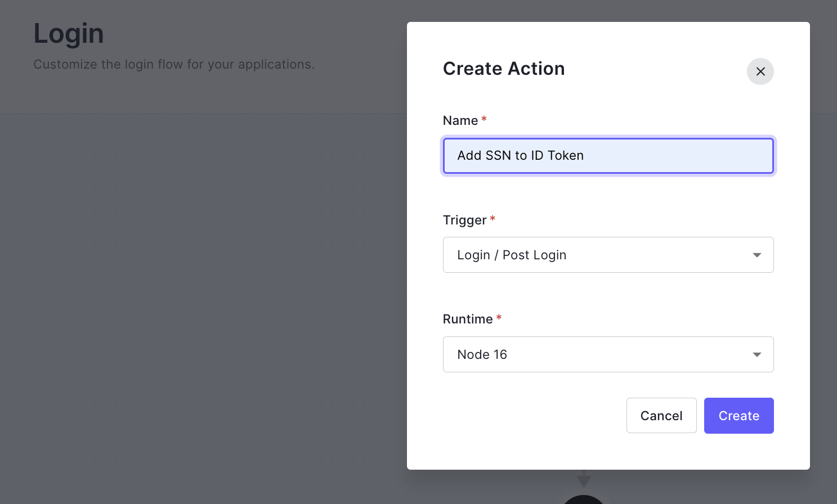Image resolution: width=837 pixels, height=504 pixels.
Task: Close the Create Action dialog with X
Action: (x=760, y=71)
